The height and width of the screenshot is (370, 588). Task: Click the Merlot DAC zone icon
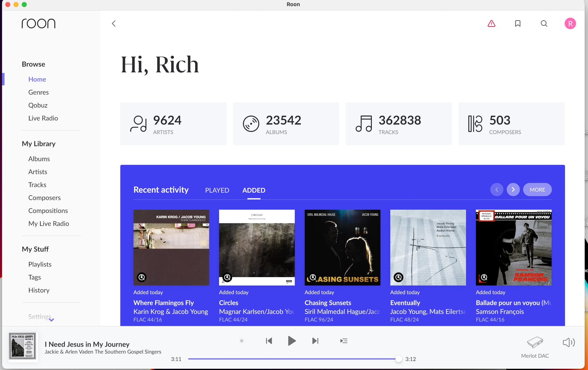coord(535,342)
